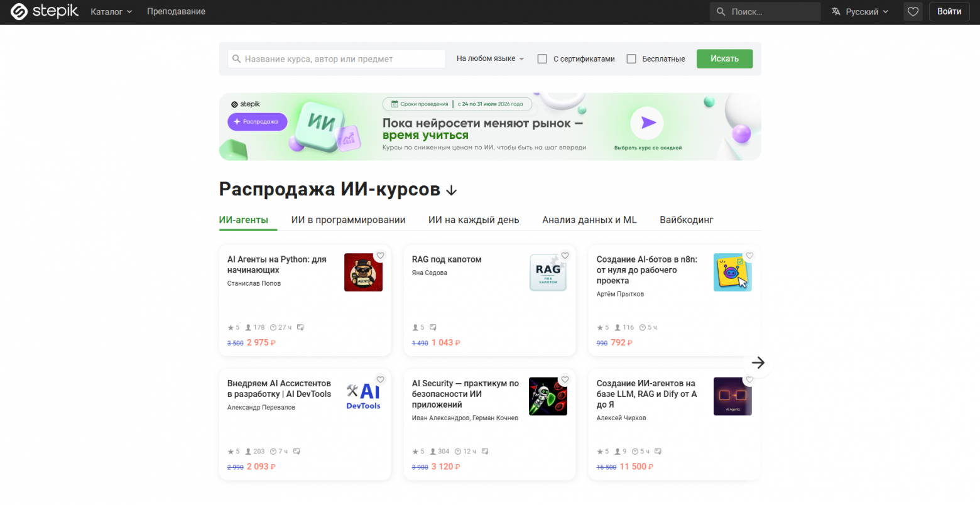Click the banner dates с 24 по 31 июля
The height and width of the screenshot is (505, 980).
(490, 104)
